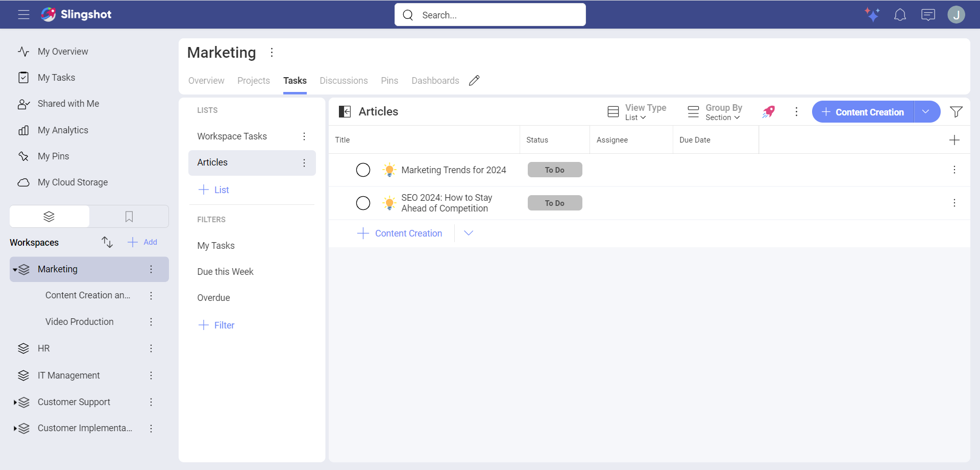Open the task filter funnel icon

tap(956, 112)
